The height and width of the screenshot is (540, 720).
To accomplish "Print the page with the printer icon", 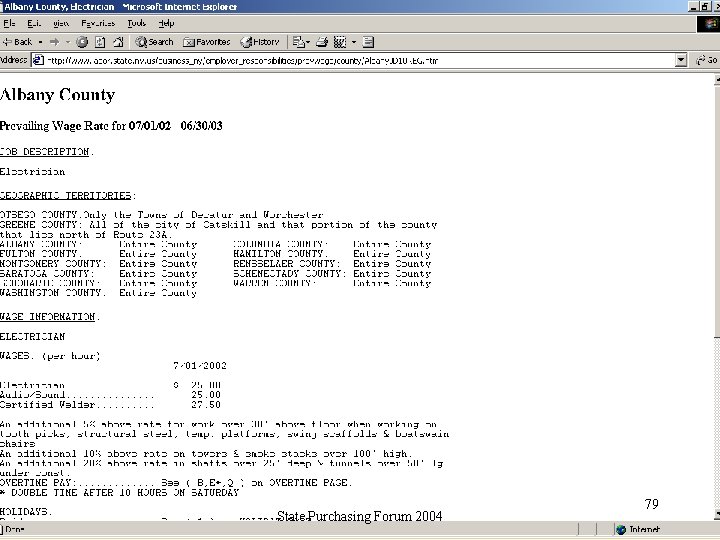I will tap(322, 42).
